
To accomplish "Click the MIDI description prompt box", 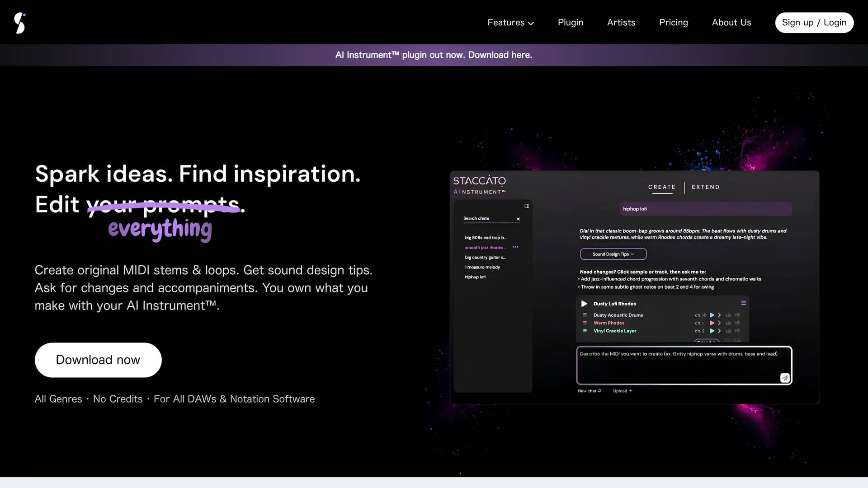I will 684,366.
